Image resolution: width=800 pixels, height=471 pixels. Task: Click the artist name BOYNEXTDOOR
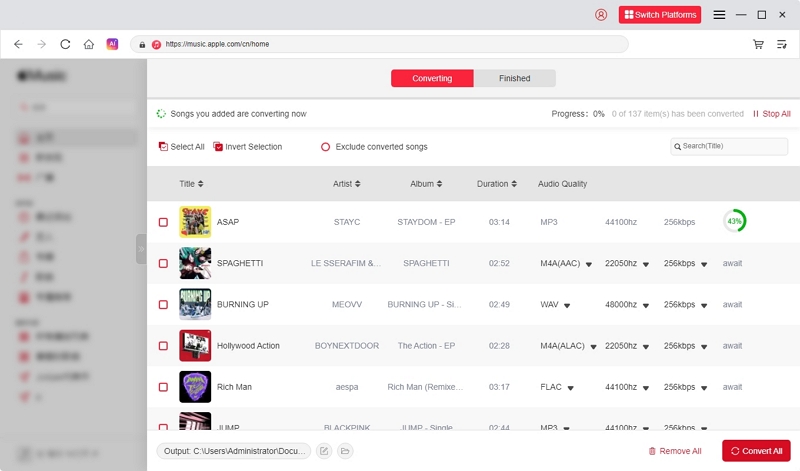(x=347, y=346)
